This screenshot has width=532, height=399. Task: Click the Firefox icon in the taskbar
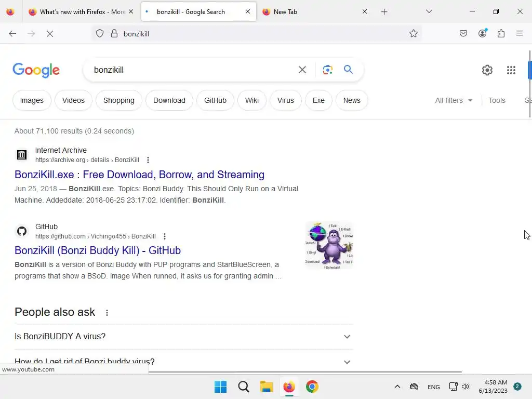pos(289,387)
